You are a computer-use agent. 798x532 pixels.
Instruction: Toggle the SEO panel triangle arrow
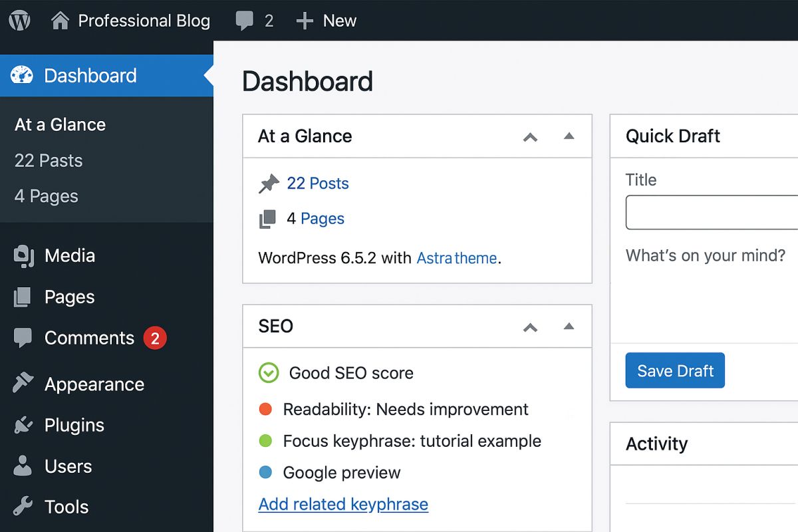pos(569,326)
